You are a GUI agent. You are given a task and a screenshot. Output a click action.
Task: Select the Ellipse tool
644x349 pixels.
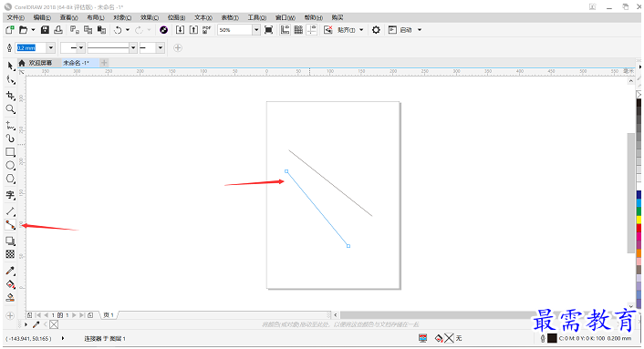coord(10,166)
